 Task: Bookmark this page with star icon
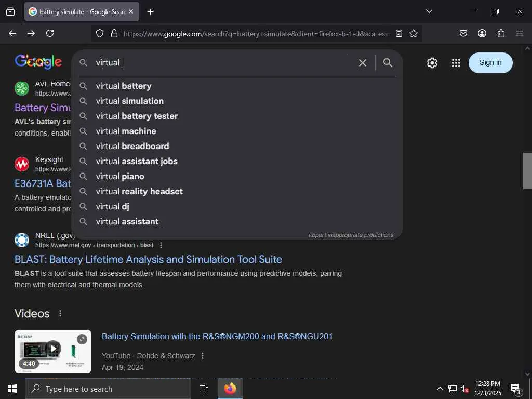click(x=413, y=33)
